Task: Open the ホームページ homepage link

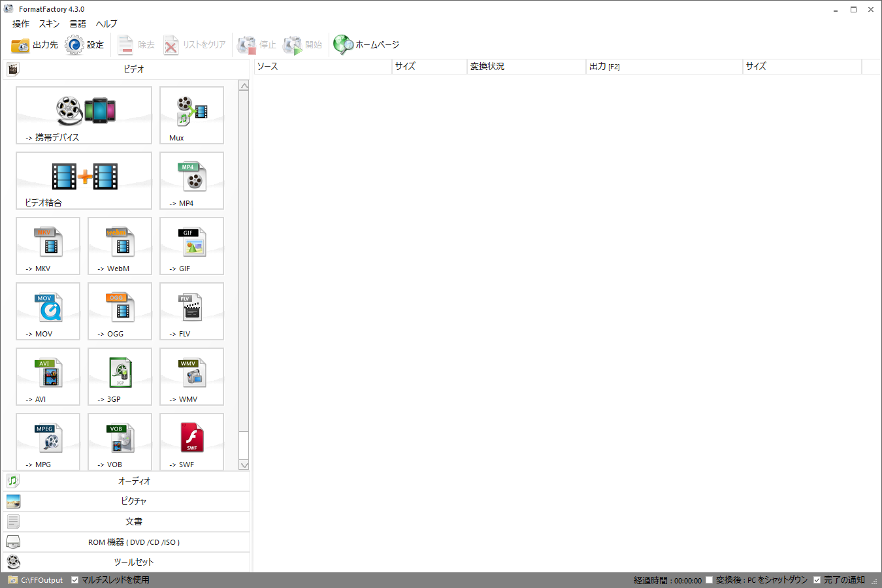Action: coord(367,44)
